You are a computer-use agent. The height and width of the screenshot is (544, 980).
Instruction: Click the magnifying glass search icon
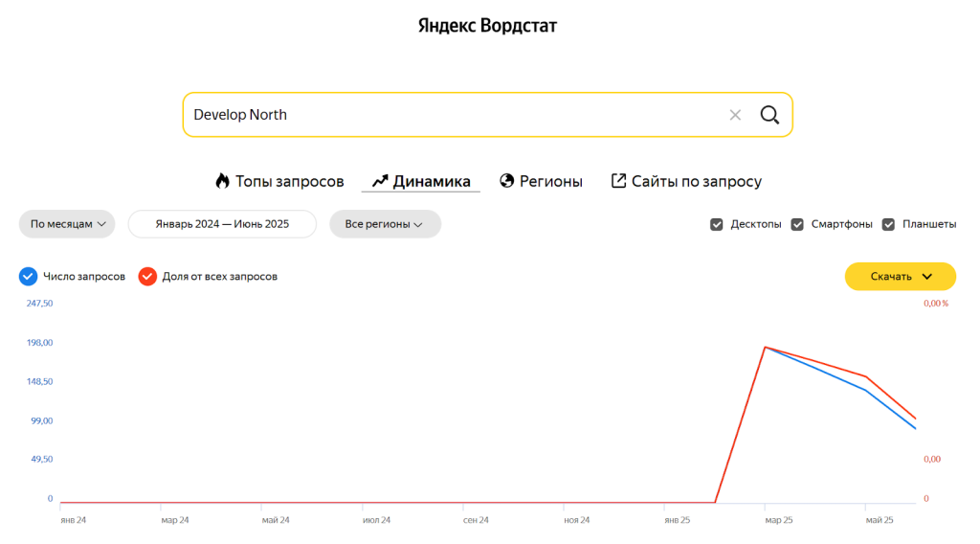coord(769,115)
